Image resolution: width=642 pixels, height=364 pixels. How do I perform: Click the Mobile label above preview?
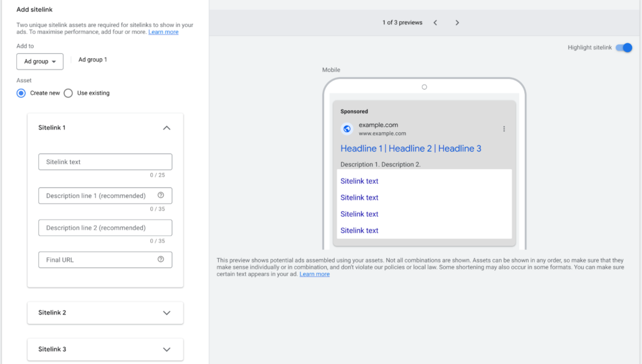pyautogui.click(x=331, y=70)
